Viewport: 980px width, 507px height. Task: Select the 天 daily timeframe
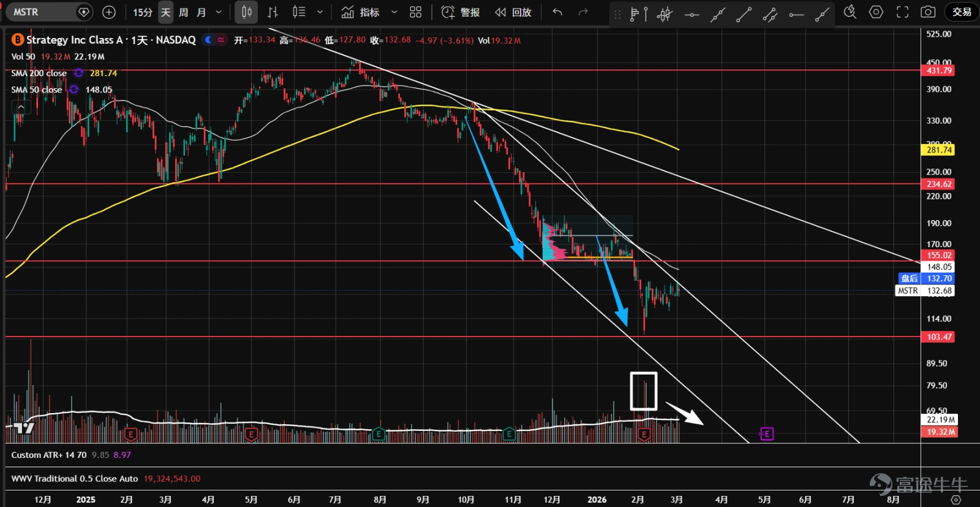166,12
